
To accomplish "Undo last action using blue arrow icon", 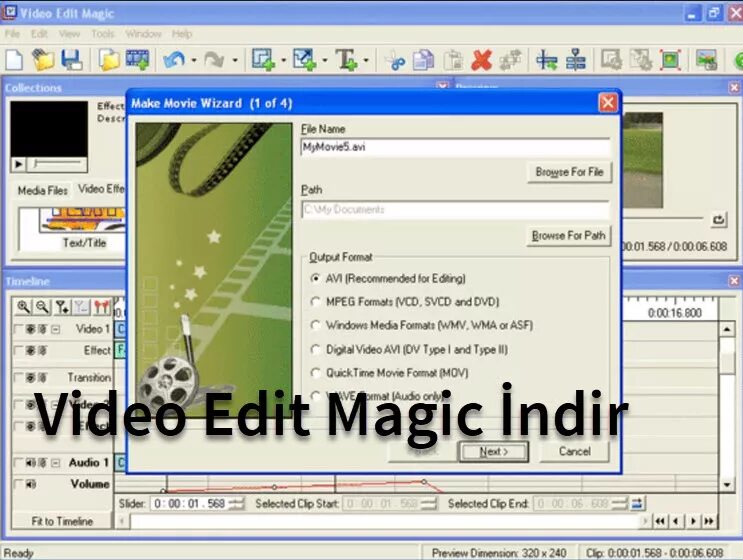I will click(x=174, y=60).
